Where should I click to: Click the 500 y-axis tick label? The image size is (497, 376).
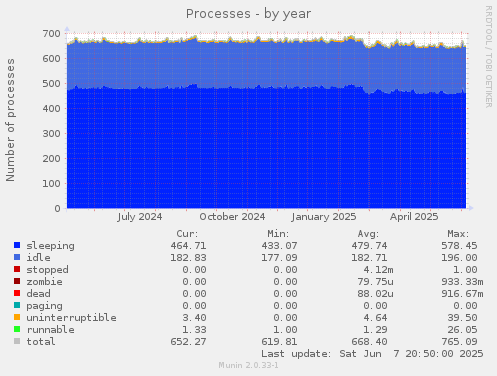(x=52, y=84)
